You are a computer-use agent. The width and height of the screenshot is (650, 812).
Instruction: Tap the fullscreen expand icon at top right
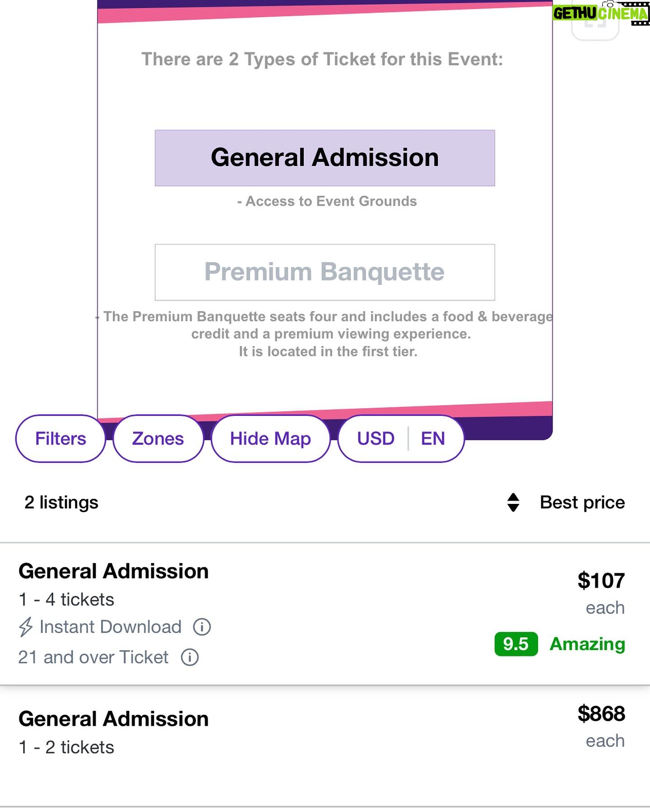coord(595,23)
